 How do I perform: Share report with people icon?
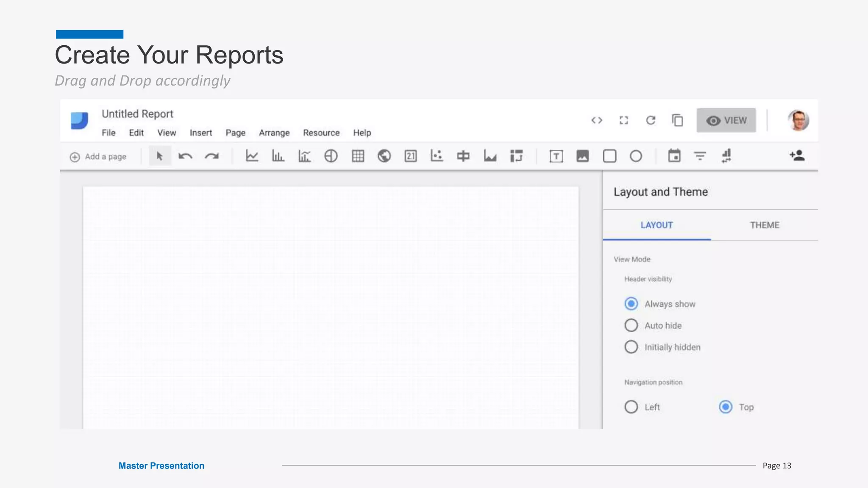[797, 155]
